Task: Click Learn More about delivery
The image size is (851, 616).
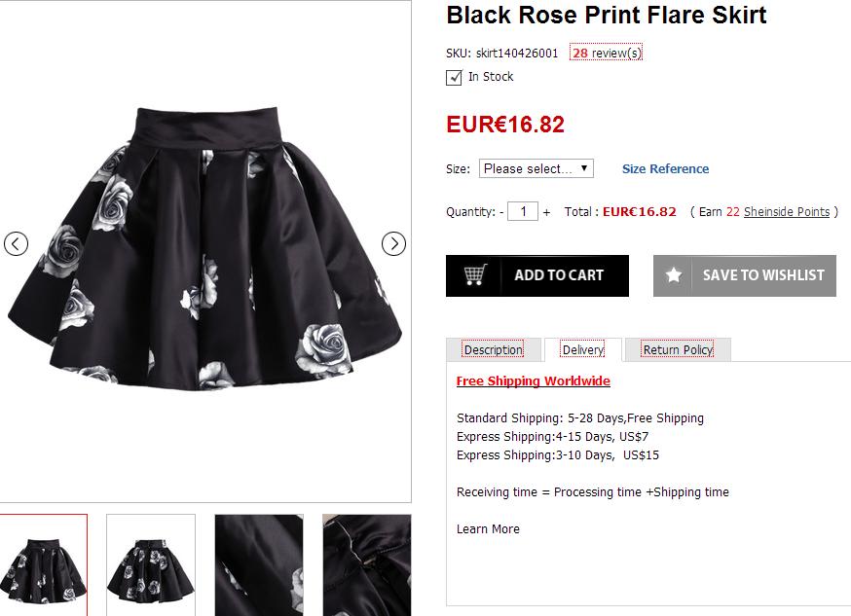Action: click(488, 529)
